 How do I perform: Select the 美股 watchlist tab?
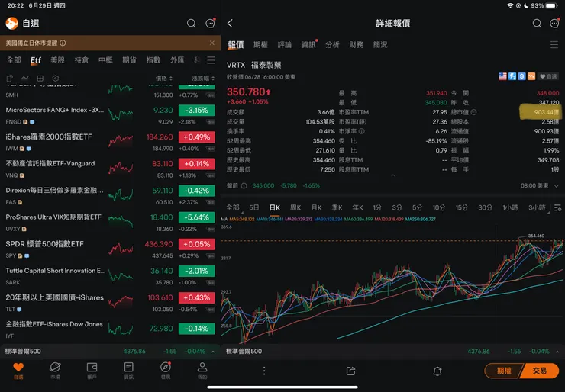(57, 60)
